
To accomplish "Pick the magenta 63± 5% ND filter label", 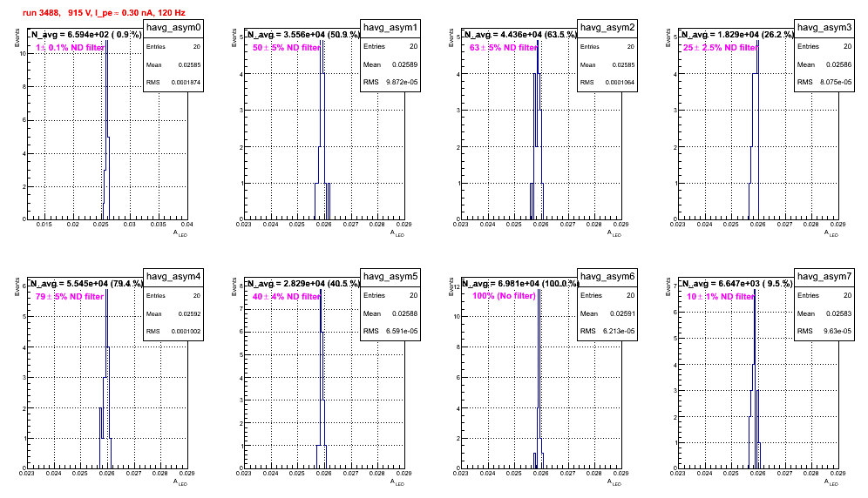I will pyautogui.click(x=504, y=48).
